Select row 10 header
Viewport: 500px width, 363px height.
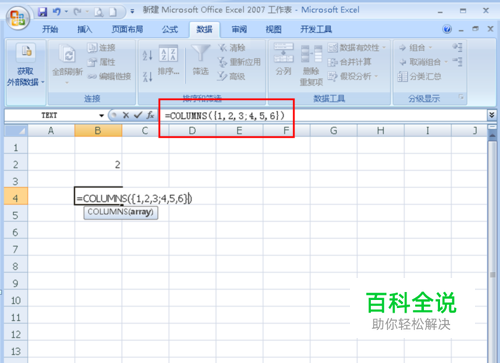coord(16,300)
